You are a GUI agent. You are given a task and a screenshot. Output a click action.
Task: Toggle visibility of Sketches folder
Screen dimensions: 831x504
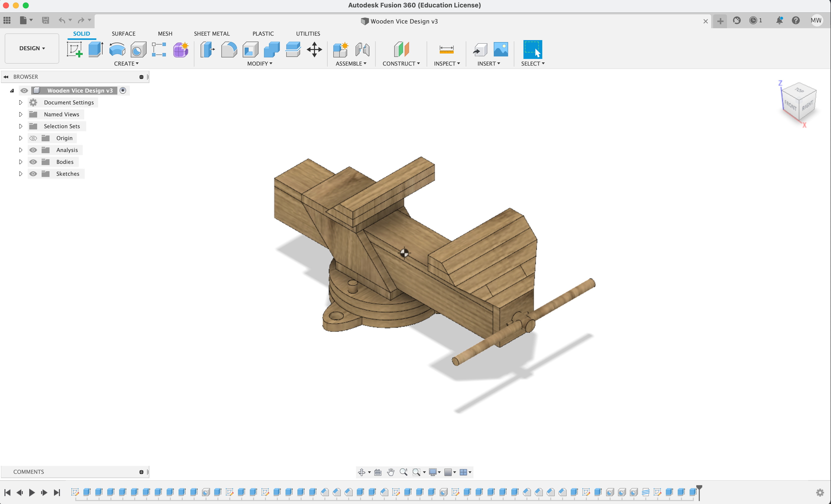(33, 173)
